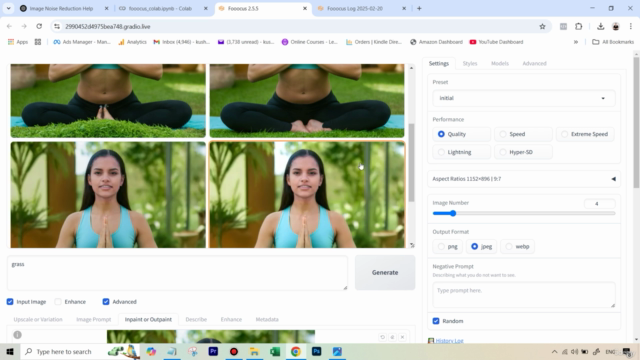The image size is (640, 360).
Task: Open the Copilot icon in the taskbar
Action: [151, 351]
